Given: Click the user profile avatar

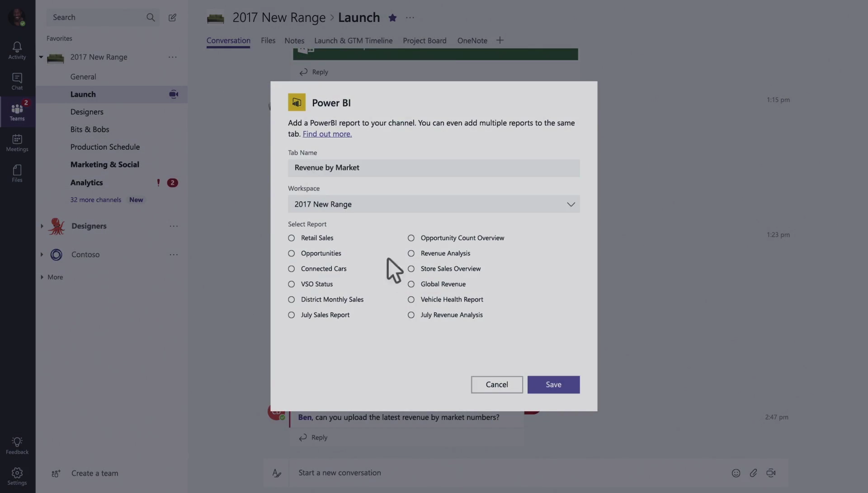Looking at the screenshot, I should tap(17, 17).
